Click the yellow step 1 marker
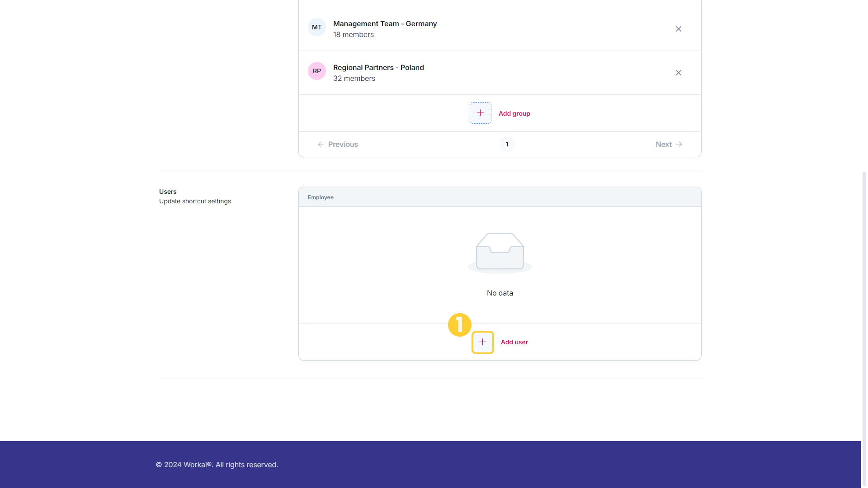This screenshot has height=488, width=868. point(459,325)
